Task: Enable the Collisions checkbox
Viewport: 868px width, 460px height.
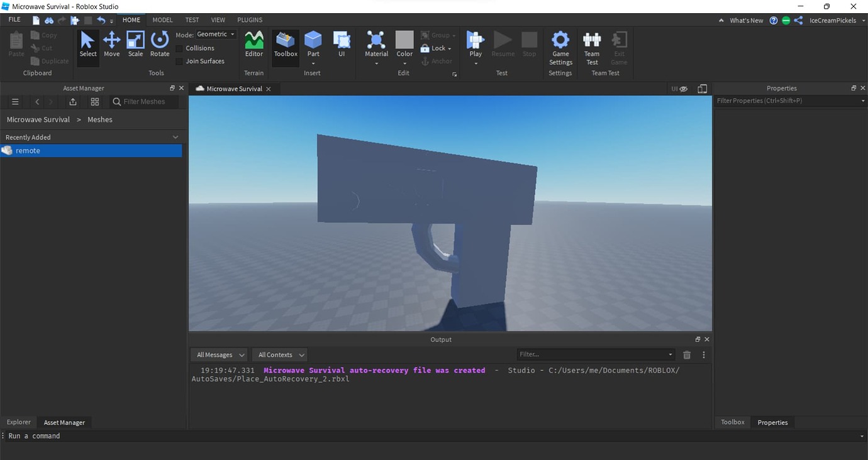Action: coord(179,48)
